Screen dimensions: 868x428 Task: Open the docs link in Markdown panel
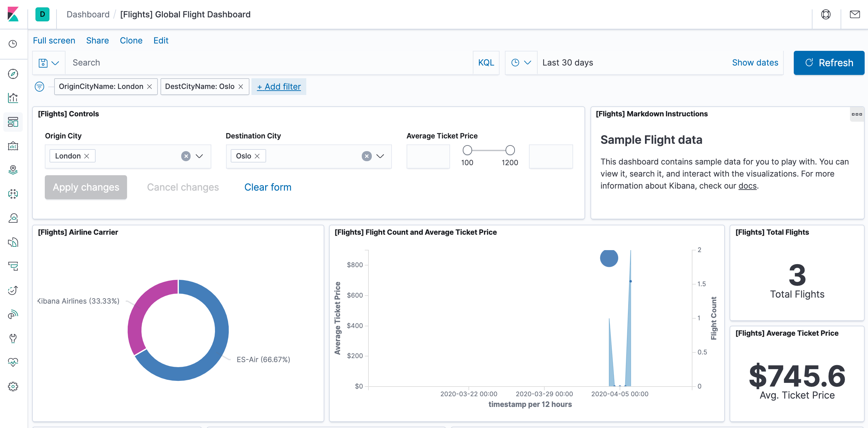747,186
